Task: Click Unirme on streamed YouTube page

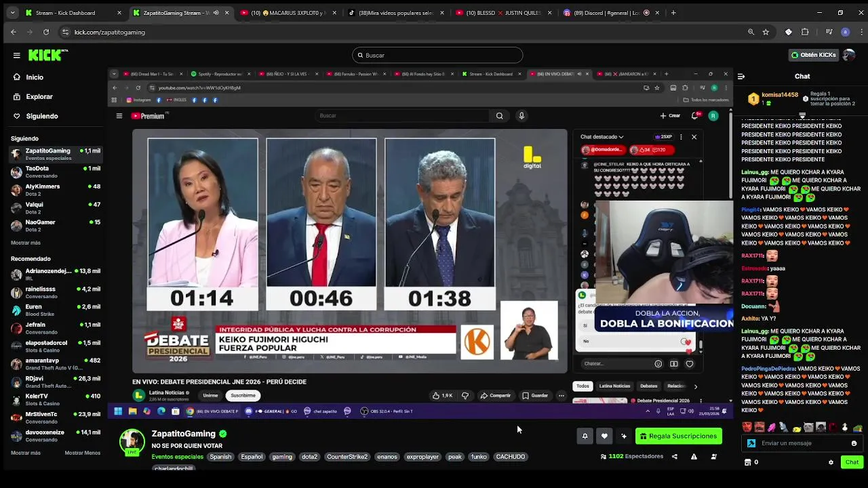Action: pyautogui.click(x=210, y=396)
